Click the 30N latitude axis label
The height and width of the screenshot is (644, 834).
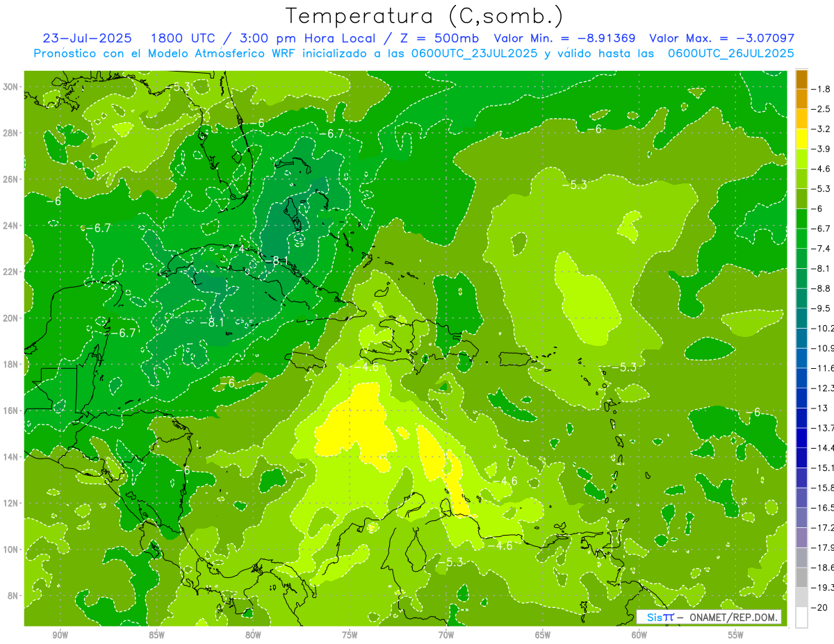point(10,87)
